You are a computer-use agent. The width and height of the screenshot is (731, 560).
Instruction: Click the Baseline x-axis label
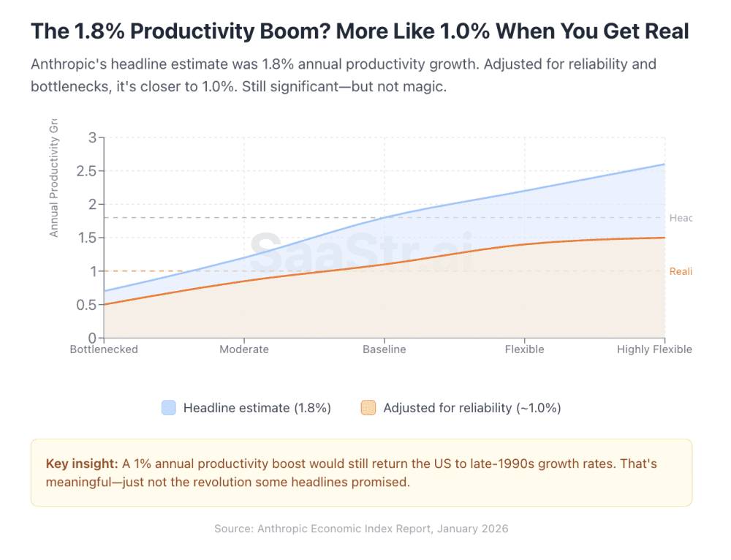click(x=385, y=349)
